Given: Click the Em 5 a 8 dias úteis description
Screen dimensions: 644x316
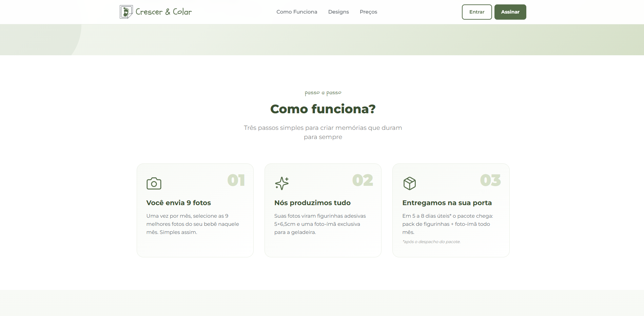Looking at the screenshot, I should pyautogui.click(x=448, y=224).
